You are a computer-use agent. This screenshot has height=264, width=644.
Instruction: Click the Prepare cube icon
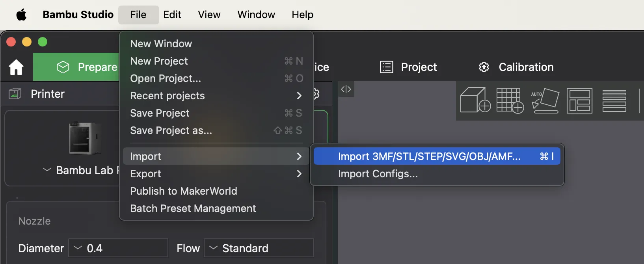63,67
